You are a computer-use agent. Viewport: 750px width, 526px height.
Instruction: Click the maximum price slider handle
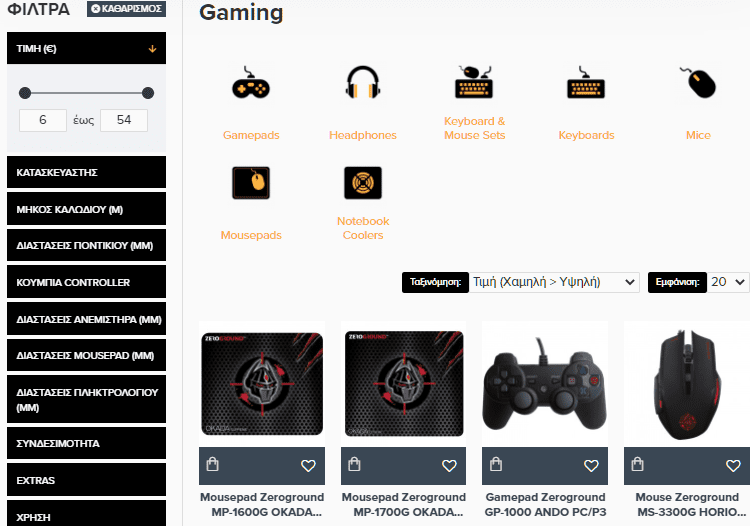tap(148, 93)
